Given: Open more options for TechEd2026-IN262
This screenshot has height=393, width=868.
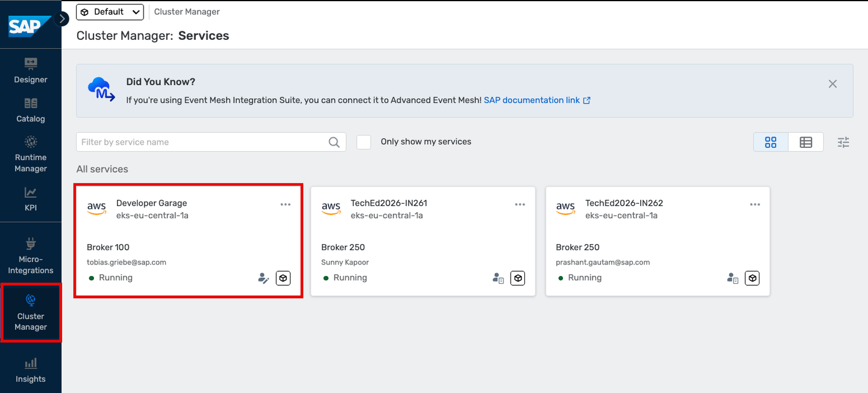Looking at the screenshot, I should 755,204.
